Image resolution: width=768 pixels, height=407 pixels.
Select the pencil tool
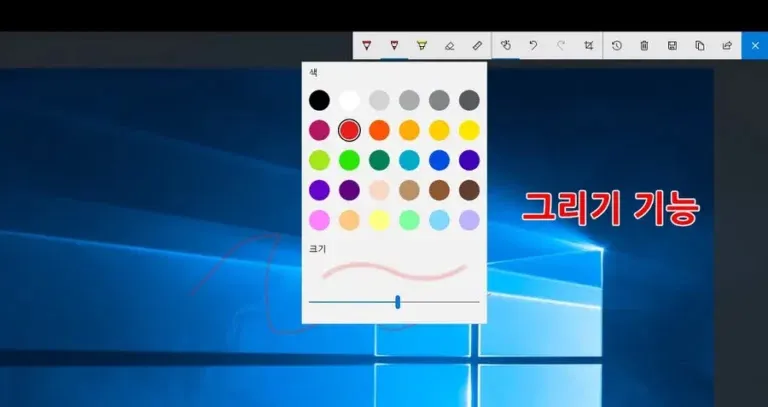click(x=394, y=46)
